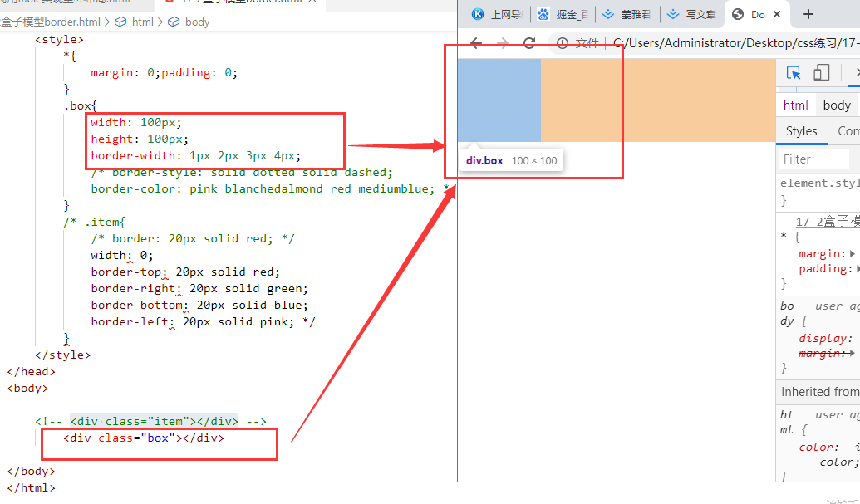Click 盒子模型border.html in editor breadcrumb
Viewport: 860px width, 504px height.
[x=51, y=22]
